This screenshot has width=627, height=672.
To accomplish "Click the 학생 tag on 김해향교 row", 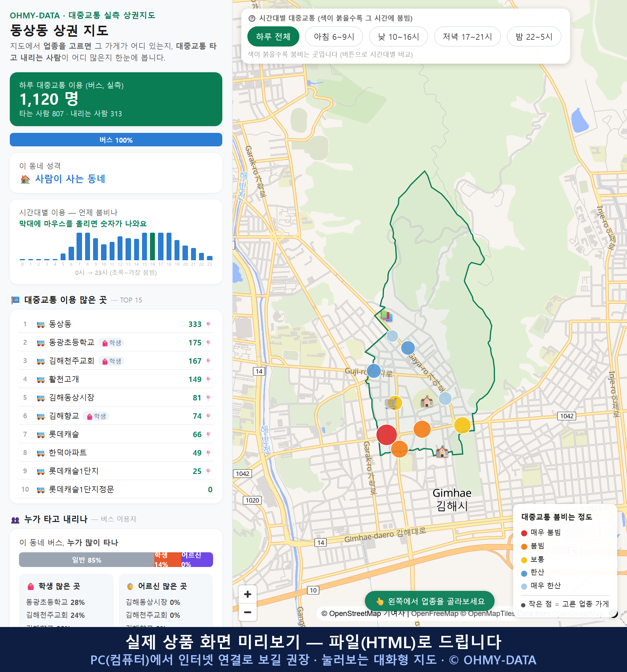I will click(x=96, y=416).
